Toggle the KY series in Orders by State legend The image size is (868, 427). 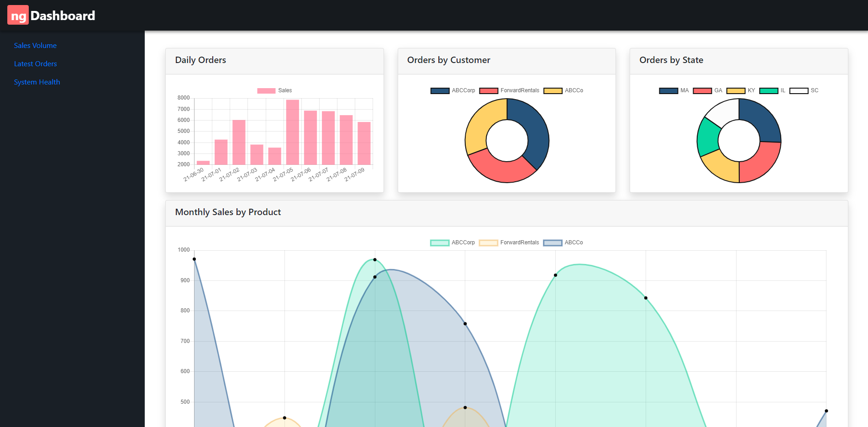736,90
